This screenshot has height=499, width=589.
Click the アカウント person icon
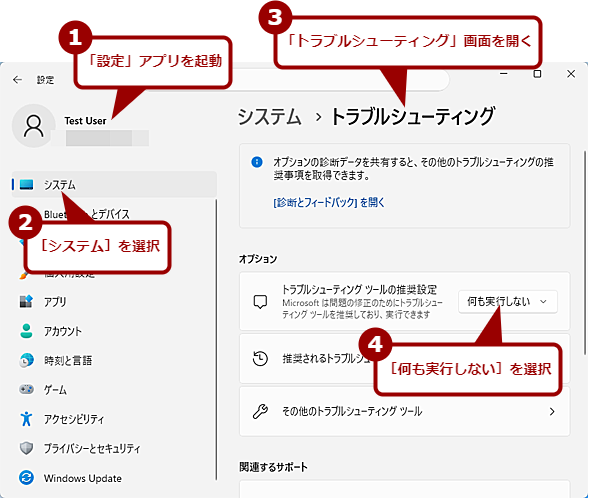tap(26, 331)
